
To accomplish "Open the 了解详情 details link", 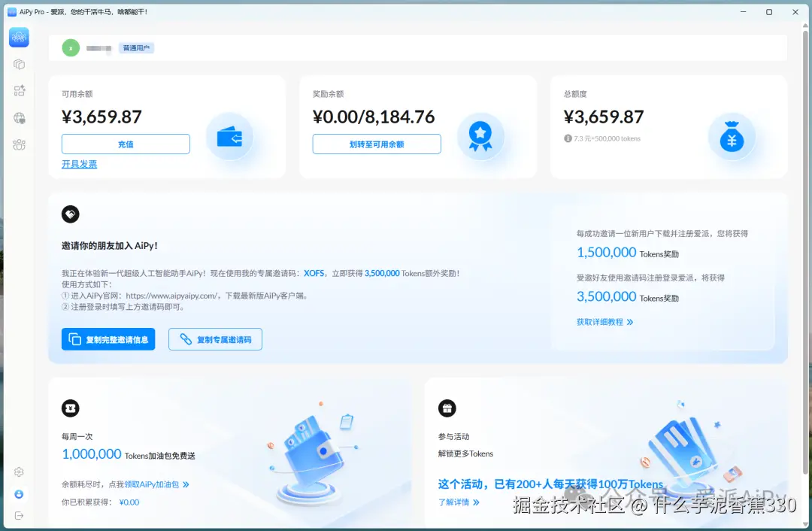I will [459, 502].
